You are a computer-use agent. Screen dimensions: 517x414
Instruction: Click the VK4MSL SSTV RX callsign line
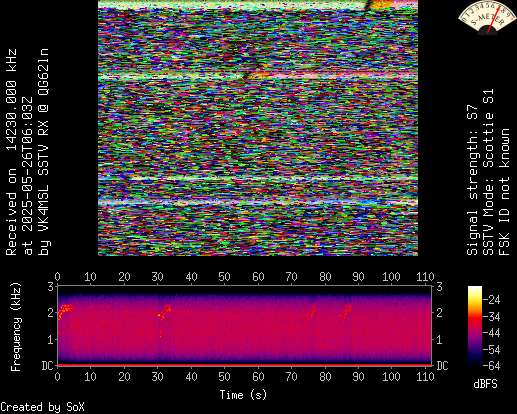(x=43, y=152)
